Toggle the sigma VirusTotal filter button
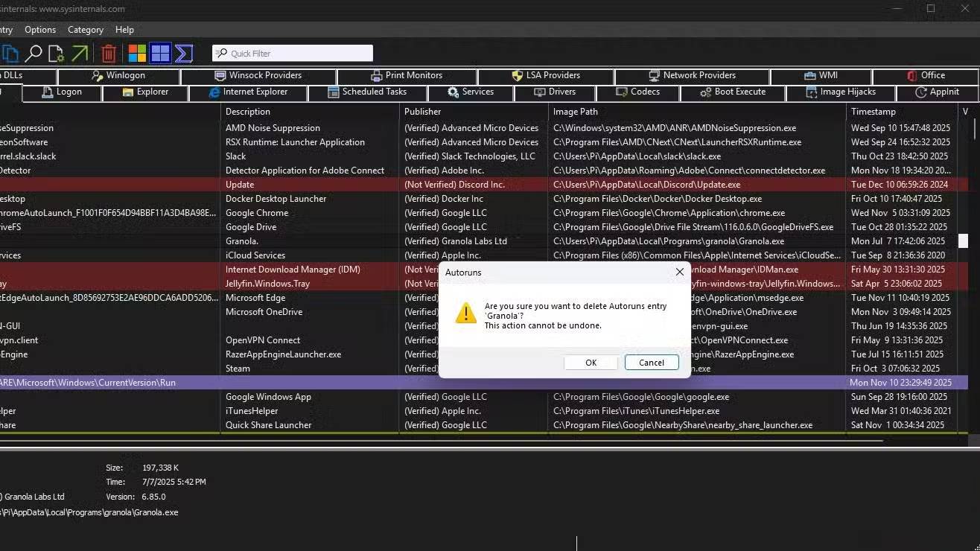Viewport: 980px width, 551px height. click(184, 53)
